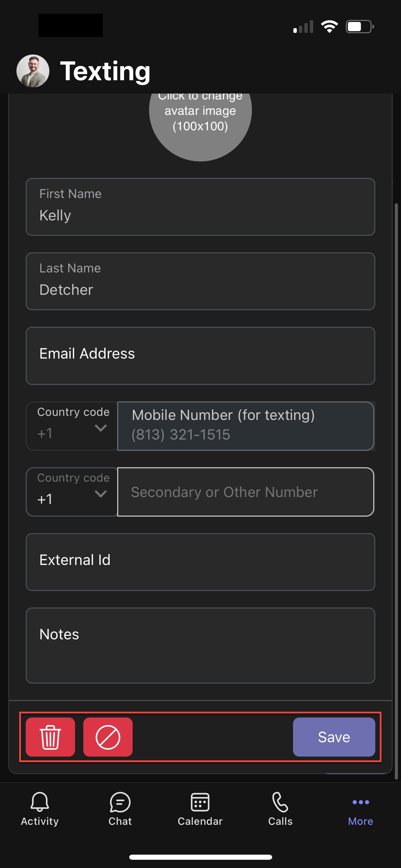Viewport: 401px width, 868px height.
Task: Tap the red block contact icon
Action: [x=108, y=737]
